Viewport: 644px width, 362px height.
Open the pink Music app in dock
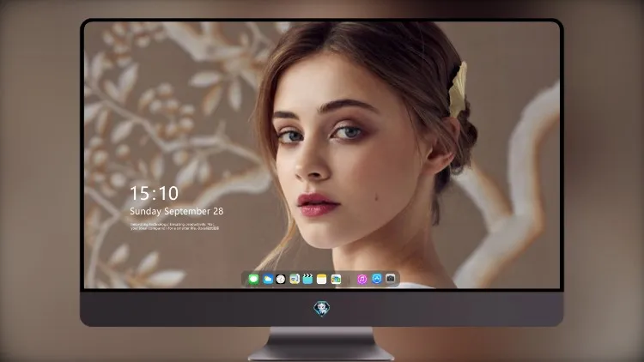click(x=361, y=279)
